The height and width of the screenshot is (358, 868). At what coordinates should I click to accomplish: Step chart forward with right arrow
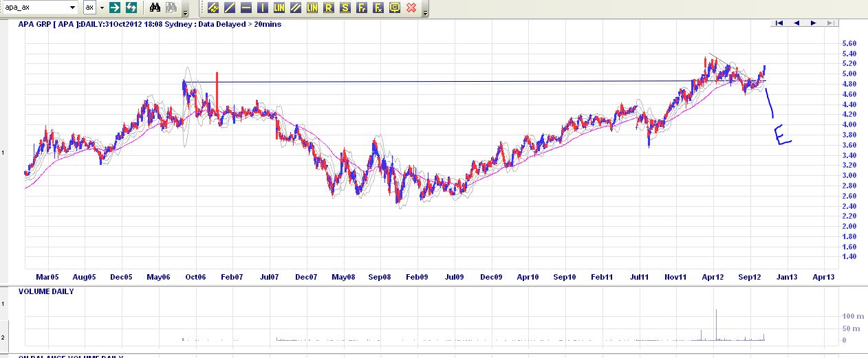pyautogui.click(x=814, y=23)
